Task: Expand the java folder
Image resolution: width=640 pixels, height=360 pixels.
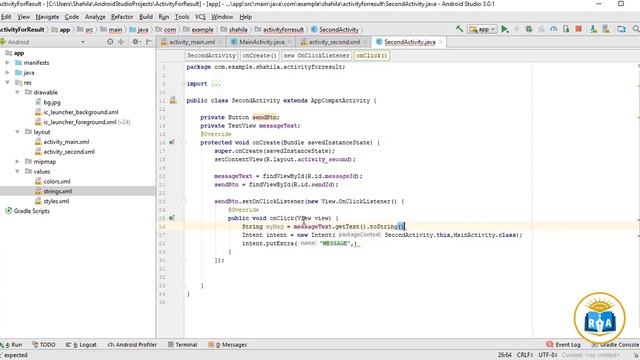Action: point(7,73)
